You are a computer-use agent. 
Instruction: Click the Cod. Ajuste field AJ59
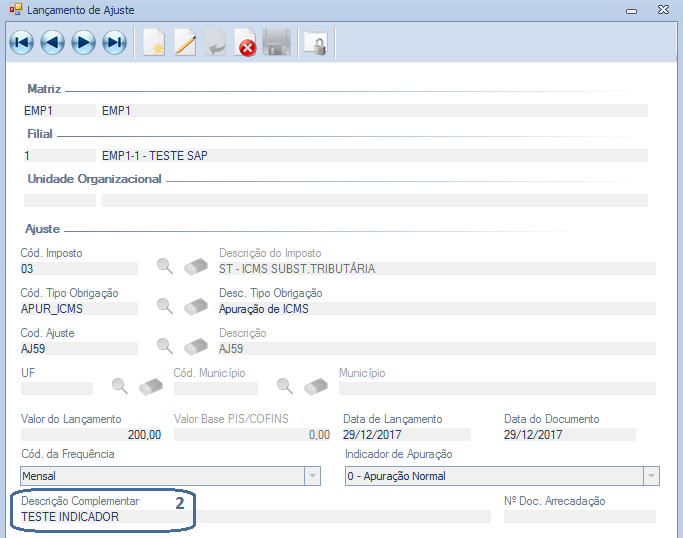click(x=79, y=349)
